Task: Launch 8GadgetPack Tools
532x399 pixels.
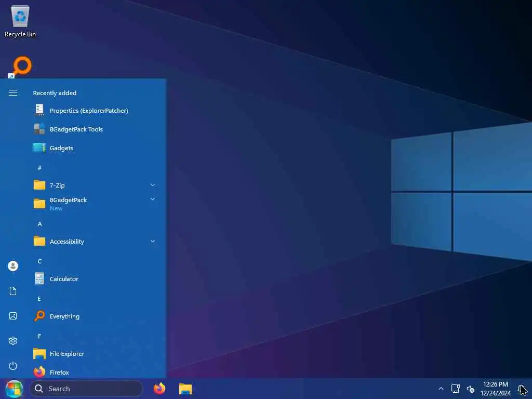Action: (95, 129)
